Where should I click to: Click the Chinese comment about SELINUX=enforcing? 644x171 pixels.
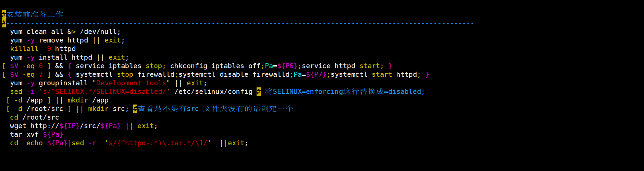point(344,92)
